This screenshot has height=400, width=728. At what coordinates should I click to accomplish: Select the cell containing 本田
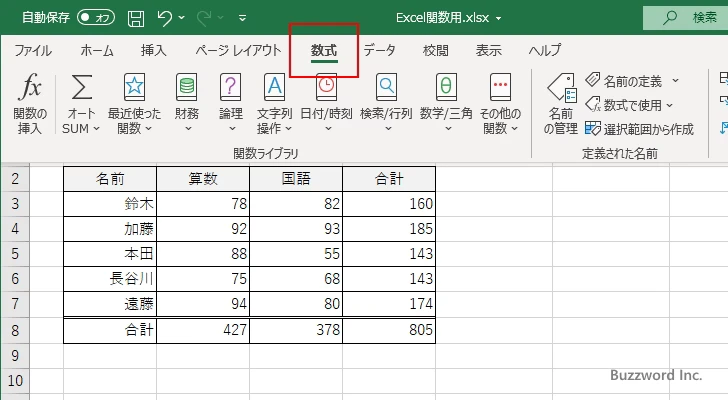pos(110,254)
